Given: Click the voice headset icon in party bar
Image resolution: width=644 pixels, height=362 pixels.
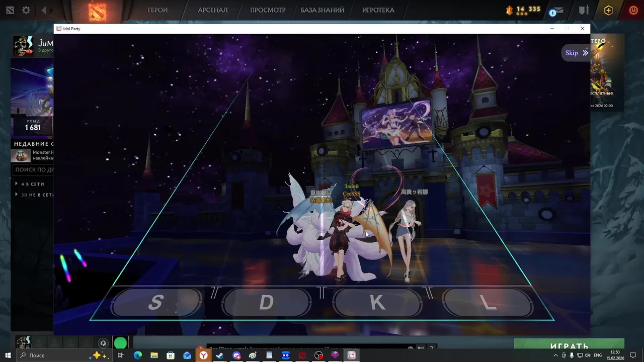Looking at the screenshot, I should click(x=103, y=343).
